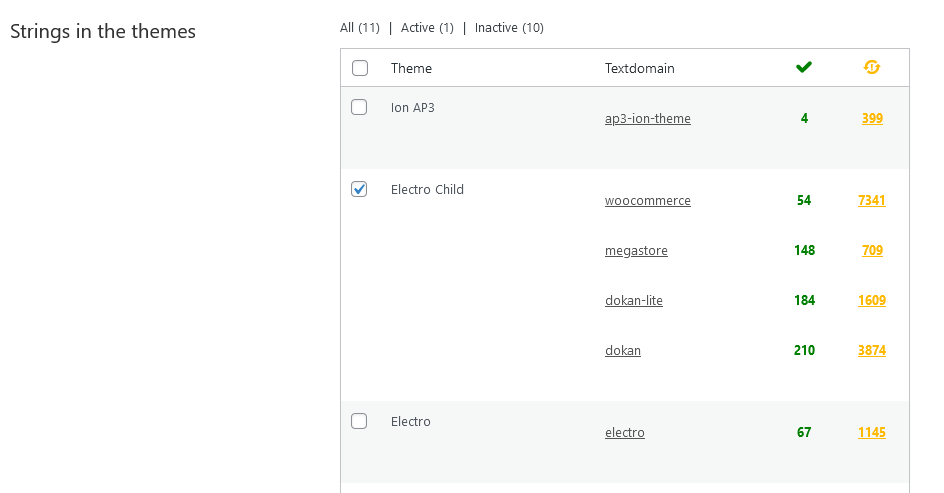Screen dimensions: 944x493
Task: Click the Theme column header
Action: tap(411, 68)
